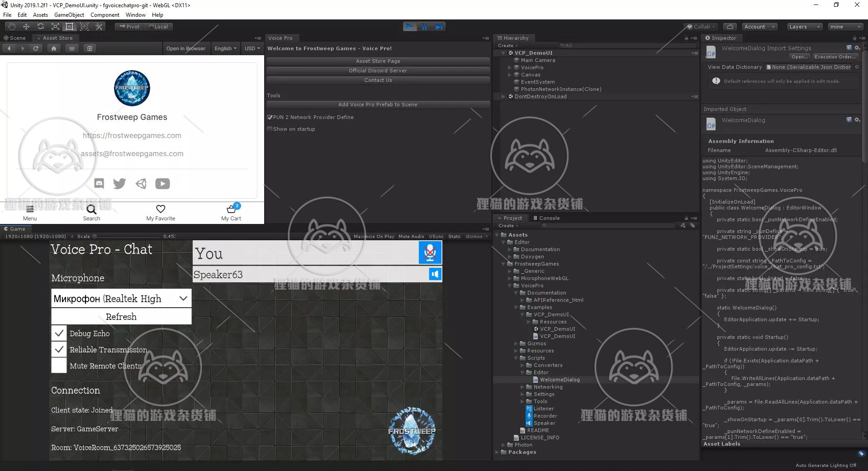Toggle Maximize On Play

pos(374,236)
